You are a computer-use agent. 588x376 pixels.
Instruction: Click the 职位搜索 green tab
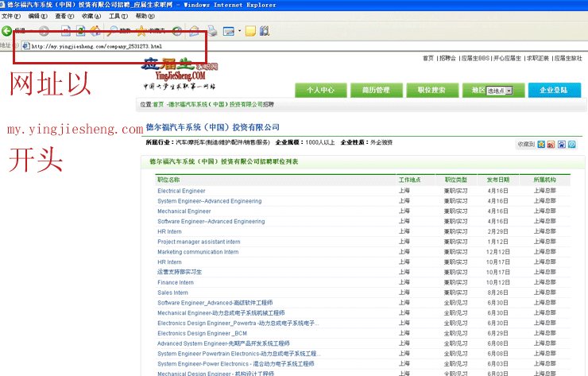point(432,90)
